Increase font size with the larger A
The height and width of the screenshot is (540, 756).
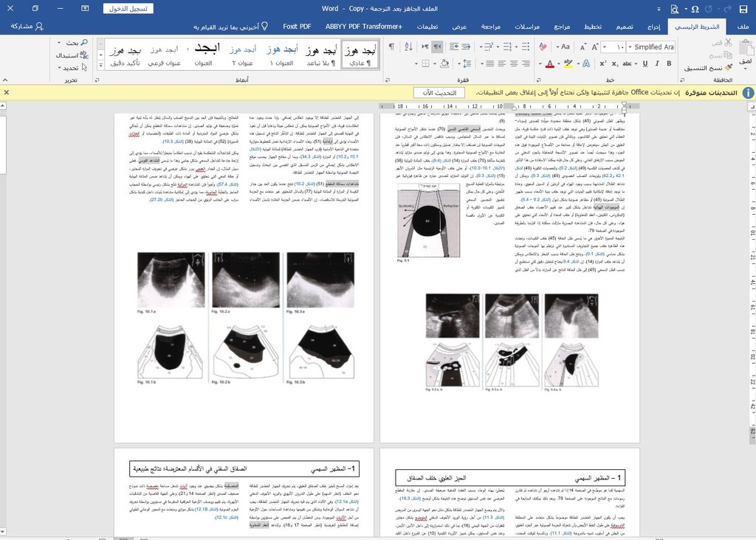click(594, 46)
